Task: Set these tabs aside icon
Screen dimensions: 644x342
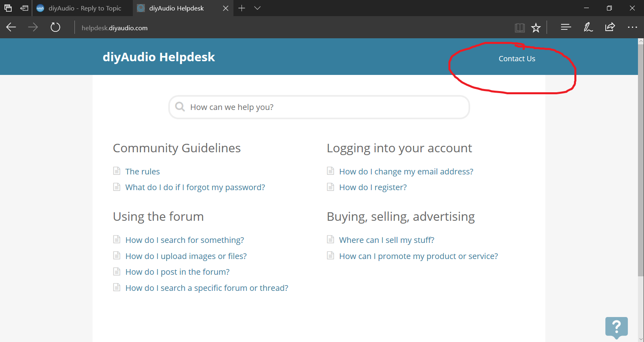Action: click(24, 8)
